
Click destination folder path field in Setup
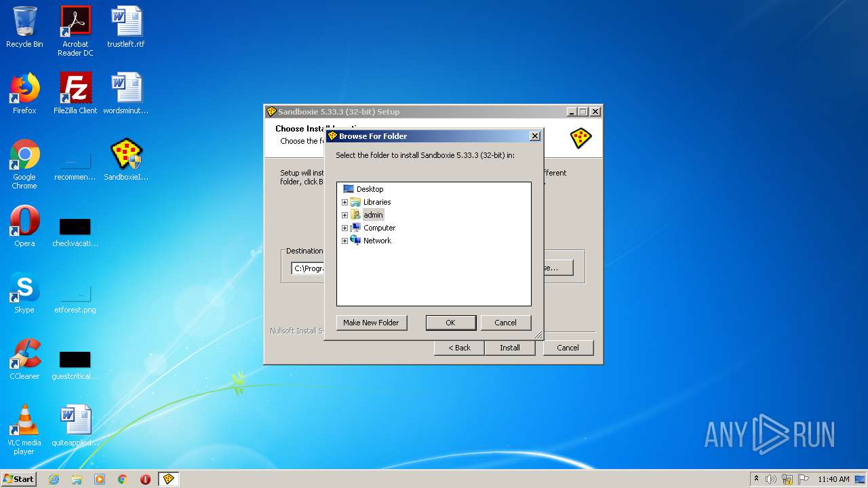tap(309, 268)
